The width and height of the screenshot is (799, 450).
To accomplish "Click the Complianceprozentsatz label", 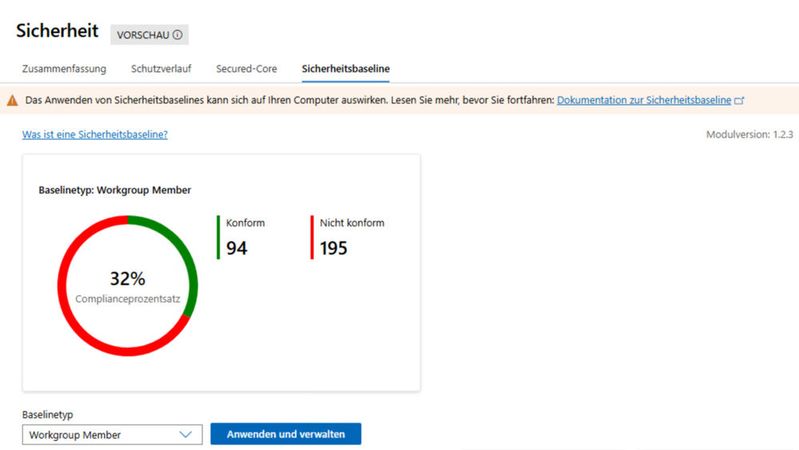I will click(127, 299).
